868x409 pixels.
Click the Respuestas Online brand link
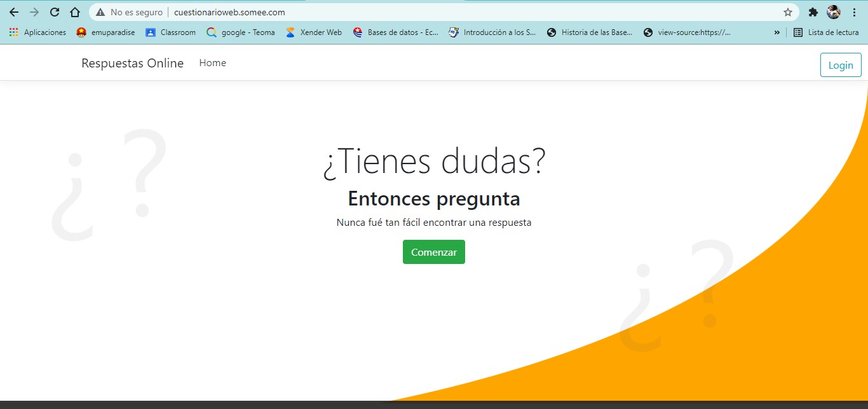132,63
